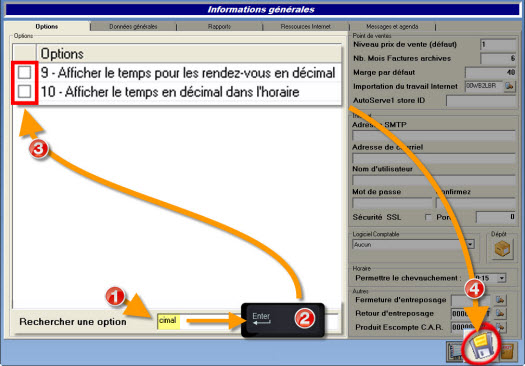
Task: Switch to the Données générales tab
Action: click(x=133, y=26)
